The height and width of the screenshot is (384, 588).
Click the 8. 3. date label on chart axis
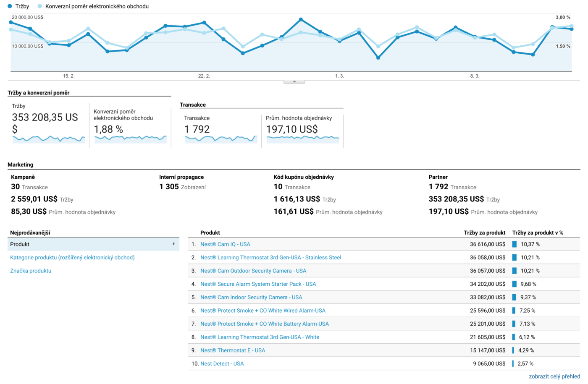475,76
